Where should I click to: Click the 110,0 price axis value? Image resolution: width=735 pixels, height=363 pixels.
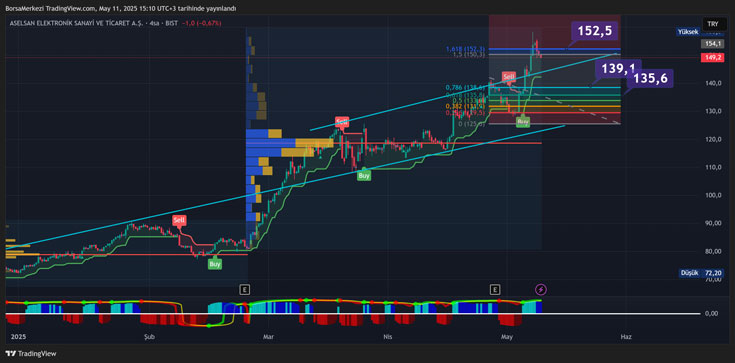tap(713, 167)
